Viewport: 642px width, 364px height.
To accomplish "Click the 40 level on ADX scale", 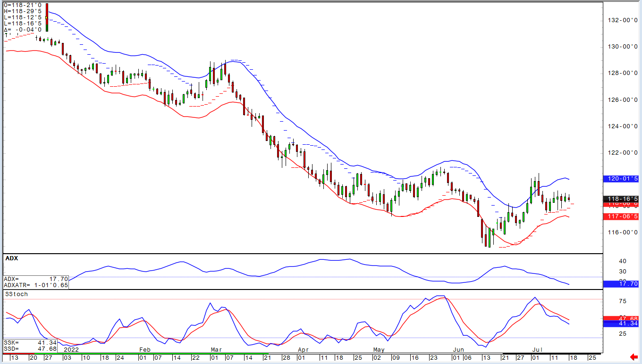I will tap(623, 261).
